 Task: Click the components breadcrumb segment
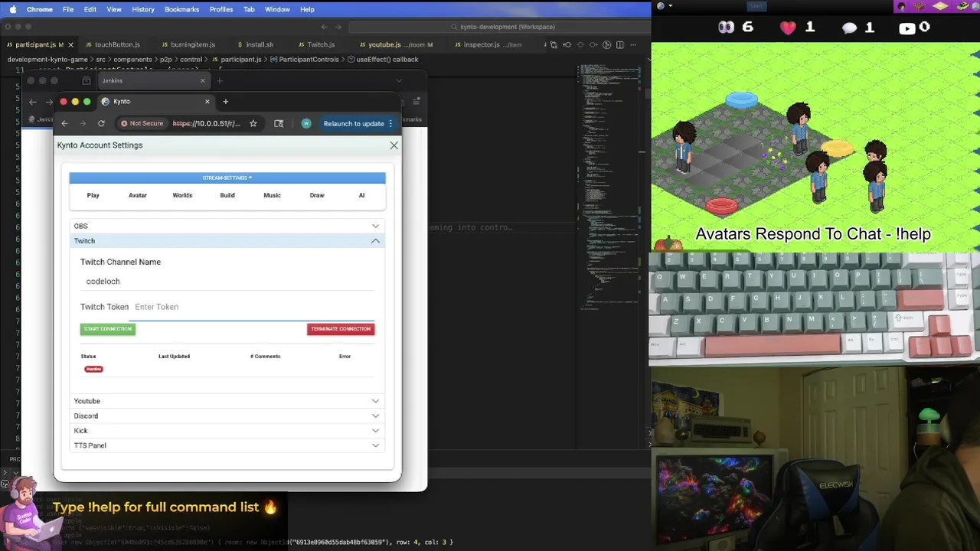(132, 59)
